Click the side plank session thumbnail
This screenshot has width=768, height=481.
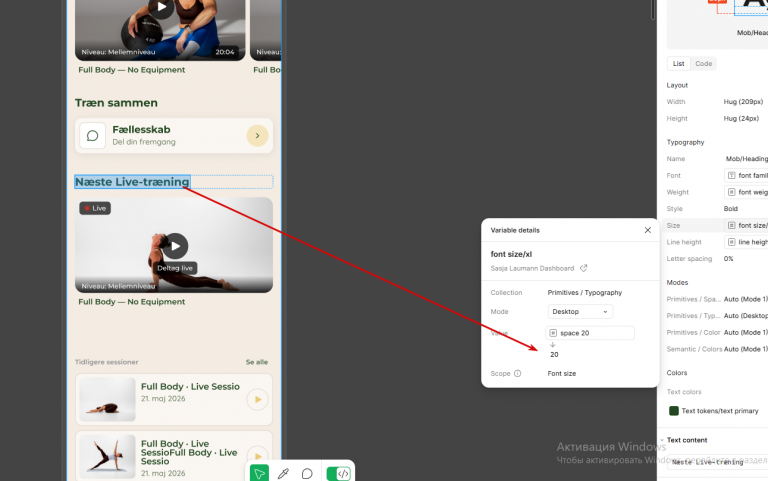[107, 457]
